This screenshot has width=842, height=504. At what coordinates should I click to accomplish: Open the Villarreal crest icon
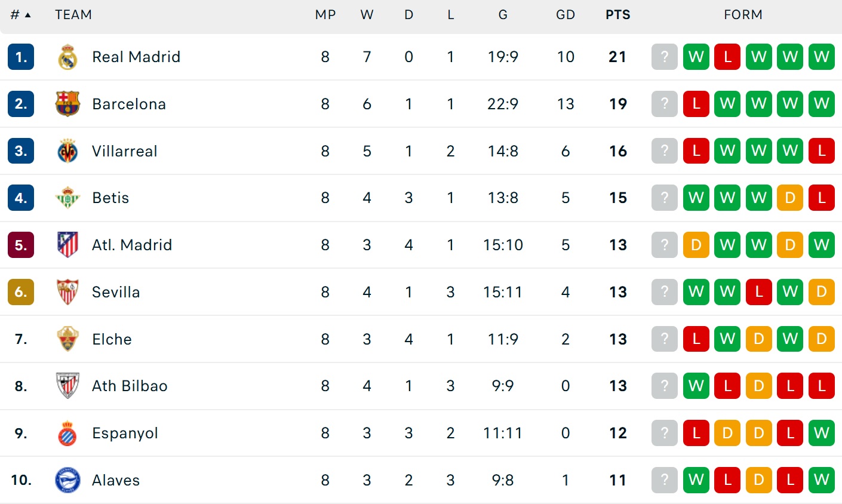pos(67,151)
